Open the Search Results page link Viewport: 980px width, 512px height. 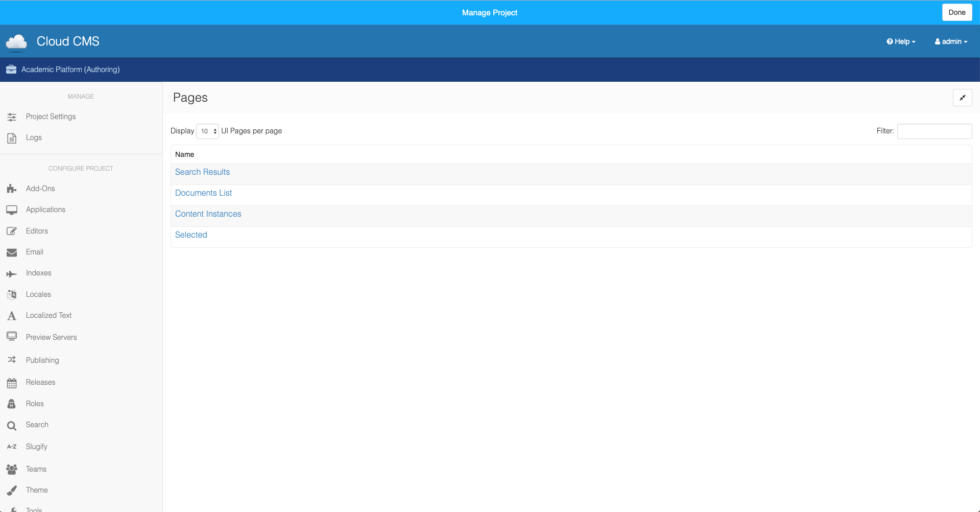click(x=202, y=172)
